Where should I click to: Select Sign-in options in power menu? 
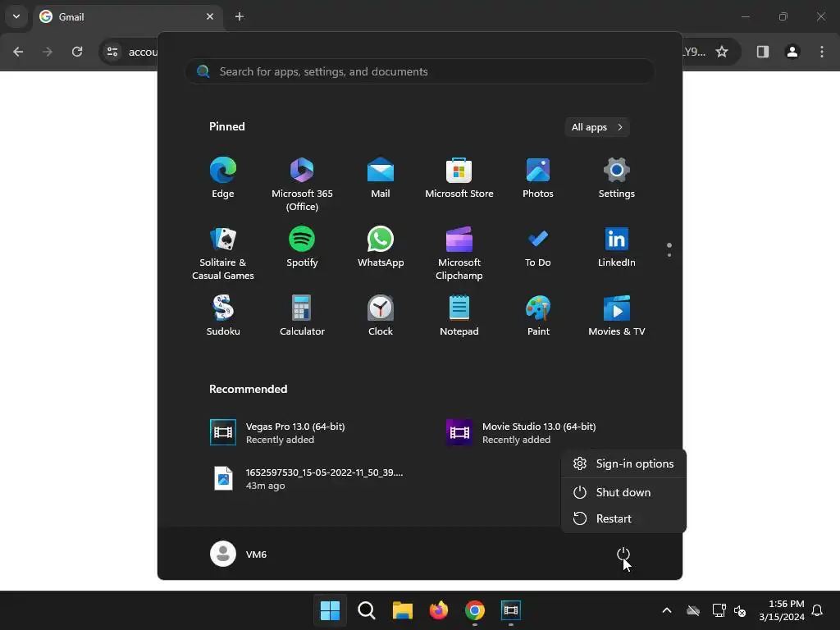[x=623, y=463]
